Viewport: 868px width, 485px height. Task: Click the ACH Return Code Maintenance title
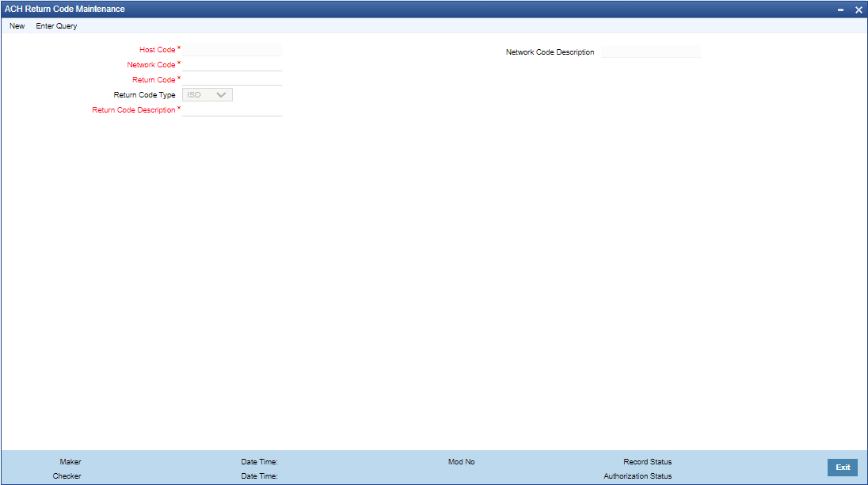pyautogui.click(x=65, y=9)
